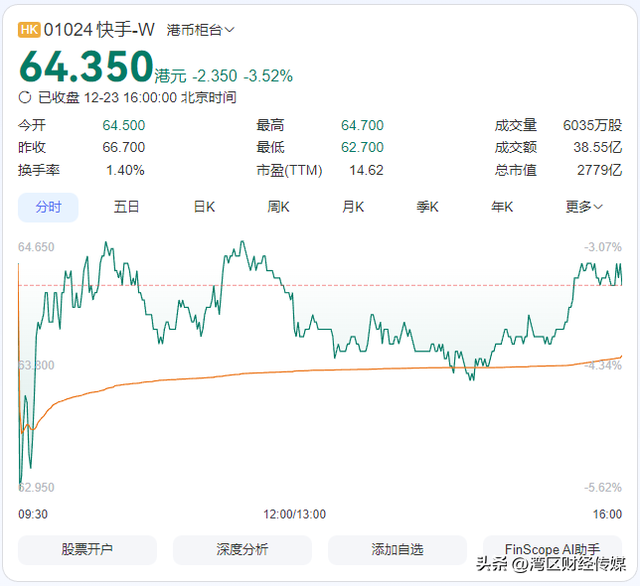The height and width of the screenshot is (586, 640).
Task: Select the 年K chart tab
Action: 502,207
